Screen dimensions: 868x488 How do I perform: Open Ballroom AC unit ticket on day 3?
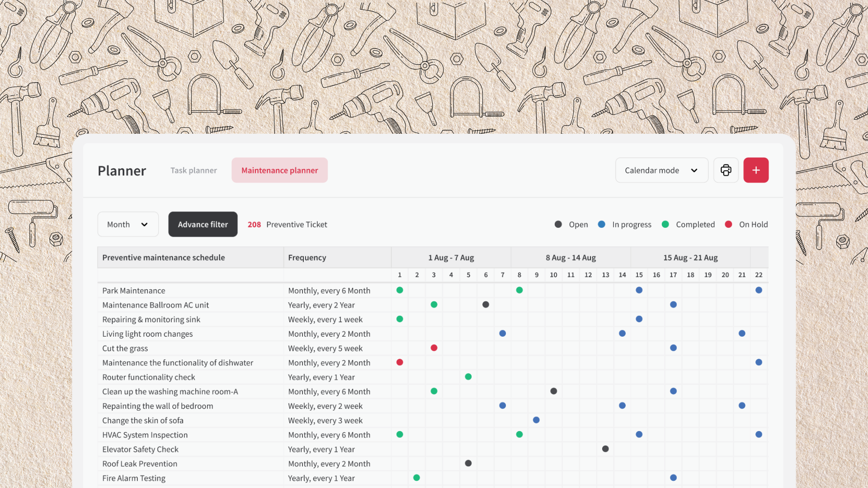click(x=434, y=305)
